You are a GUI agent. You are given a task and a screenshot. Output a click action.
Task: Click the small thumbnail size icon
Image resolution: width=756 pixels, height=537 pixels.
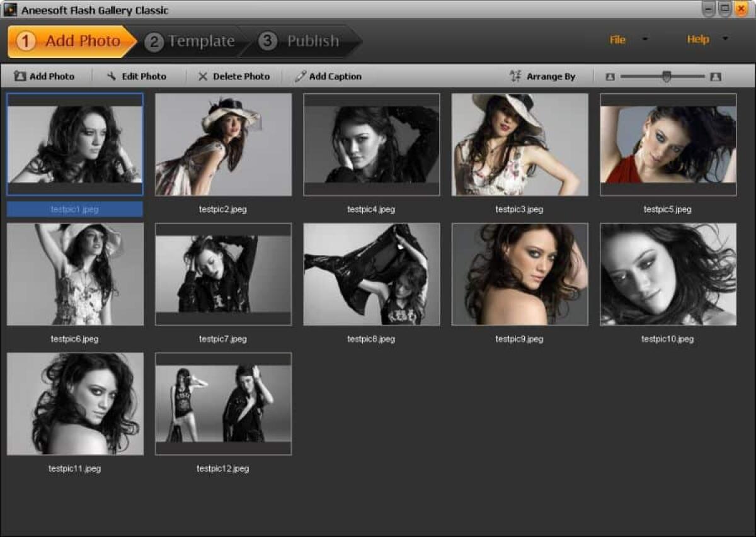(x=610, y=76)
